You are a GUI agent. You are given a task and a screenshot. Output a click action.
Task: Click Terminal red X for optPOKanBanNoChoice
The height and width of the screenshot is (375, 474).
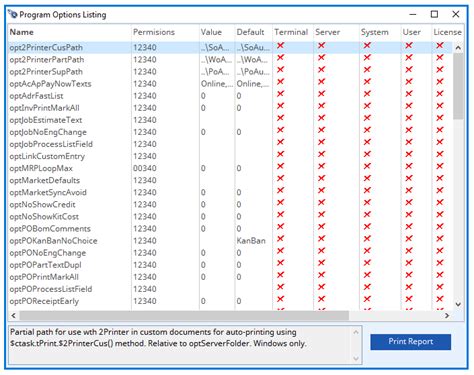(x=280, y=239)
